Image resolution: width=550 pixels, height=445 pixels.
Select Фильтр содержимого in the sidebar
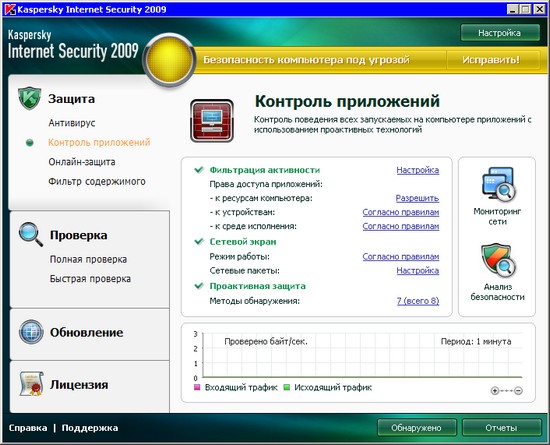tap(97, 182)
